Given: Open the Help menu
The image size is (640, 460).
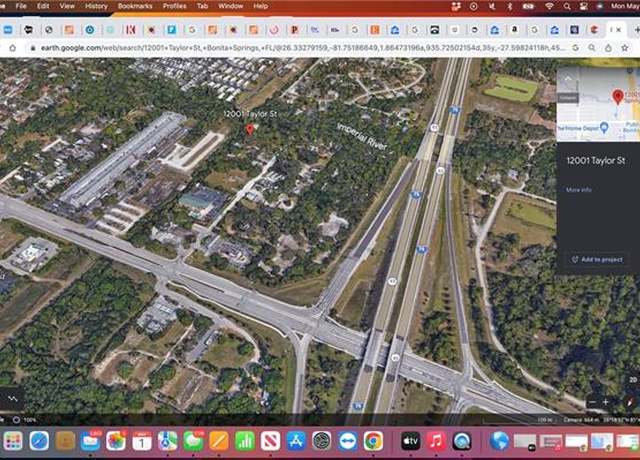Looking at the screenshot, I should click(x=261, y=6).
